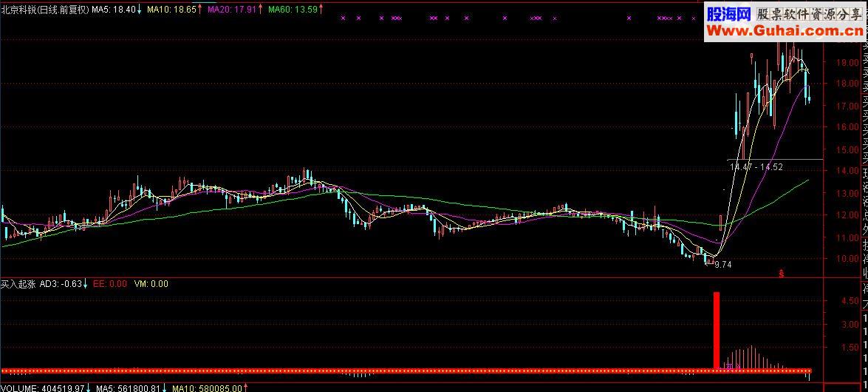The width and height of the screenshot is (868, 392).
Task: Click the volume MA10: 580085.00 label
Action: pyautogui.click(x=207, y=388)
